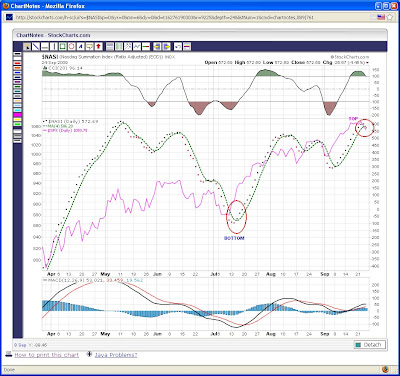The height and width of the screenshot is (376, 400).
Task: Select the horizontal retracement bands tool
Action: [x=110, y=47]
